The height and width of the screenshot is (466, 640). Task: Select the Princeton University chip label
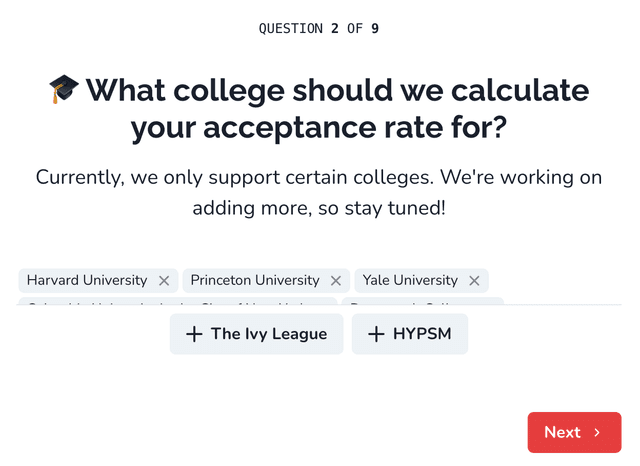255,280
